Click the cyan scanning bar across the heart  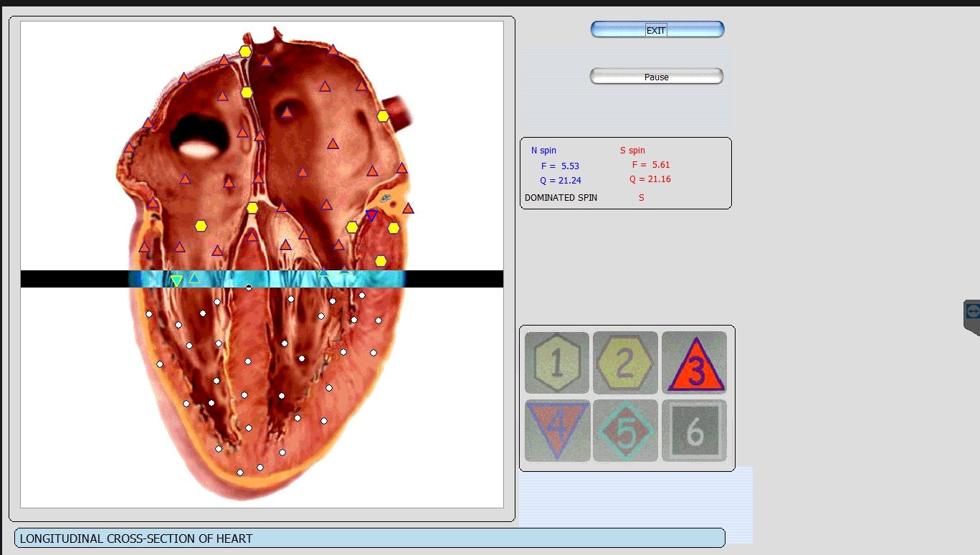click(x=265, y=279)
